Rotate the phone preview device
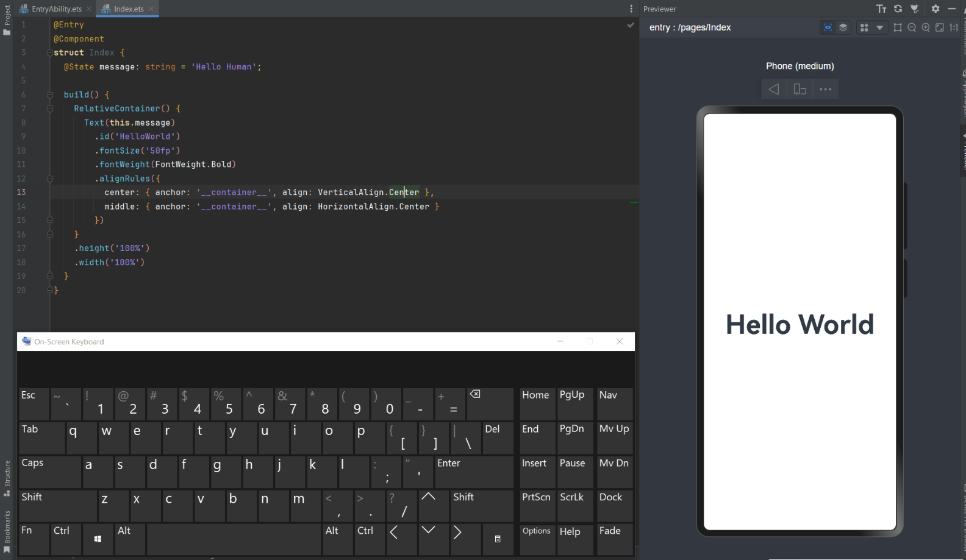The height and width of the screenshot is (560, 966). pyautogui.click(x=800, y=90)
